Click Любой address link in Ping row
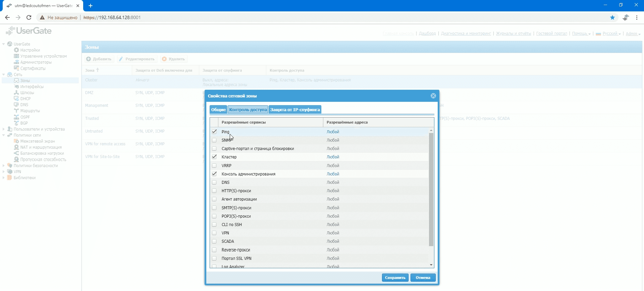Image resolution: width=644 pixels, height=291 pixels. (333, 132)
